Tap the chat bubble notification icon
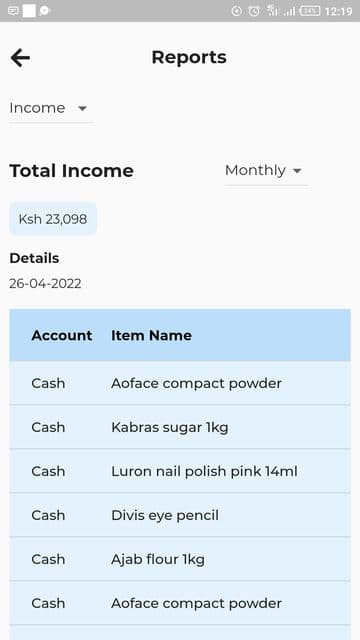Screen dimensions: 360x640 coord(44,11)
